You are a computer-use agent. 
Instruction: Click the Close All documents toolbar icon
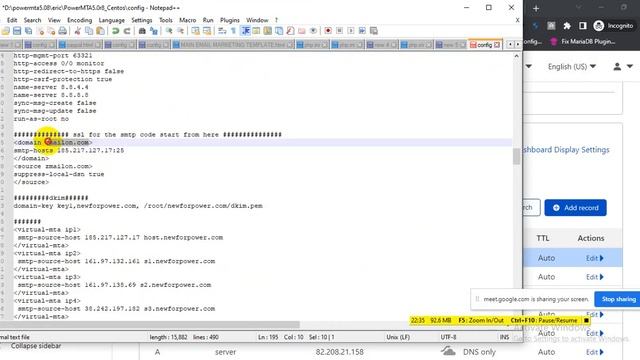[51, 31]
